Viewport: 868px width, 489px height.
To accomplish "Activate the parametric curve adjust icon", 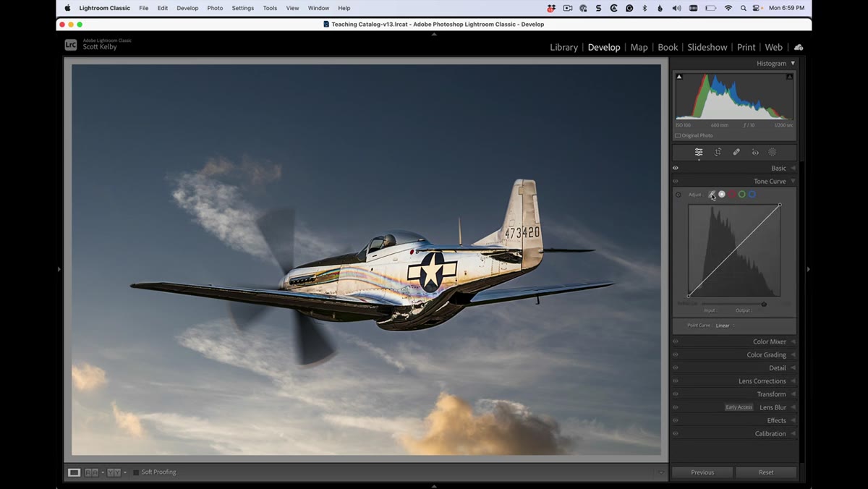I will [x=712, y=195].
